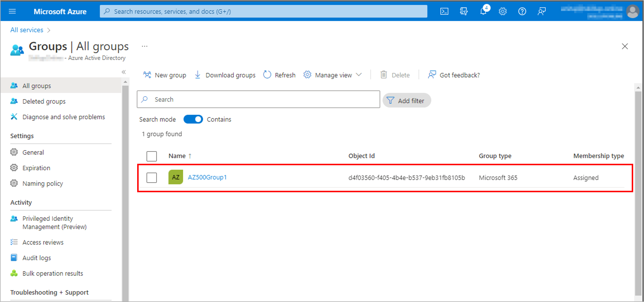The image size is (644, 302).
Task: Click the header feedback icon
Action: click(541, 11)
